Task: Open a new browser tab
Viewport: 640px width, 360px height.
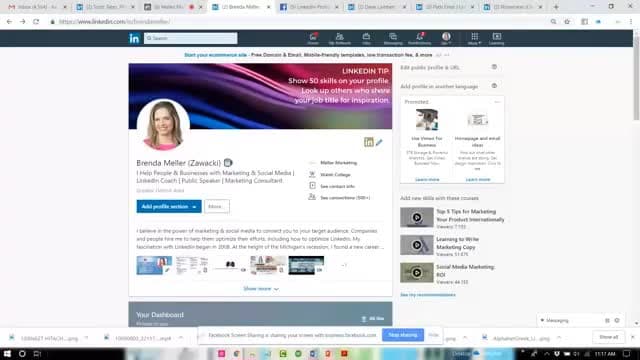Action: (x=556, y=7)
